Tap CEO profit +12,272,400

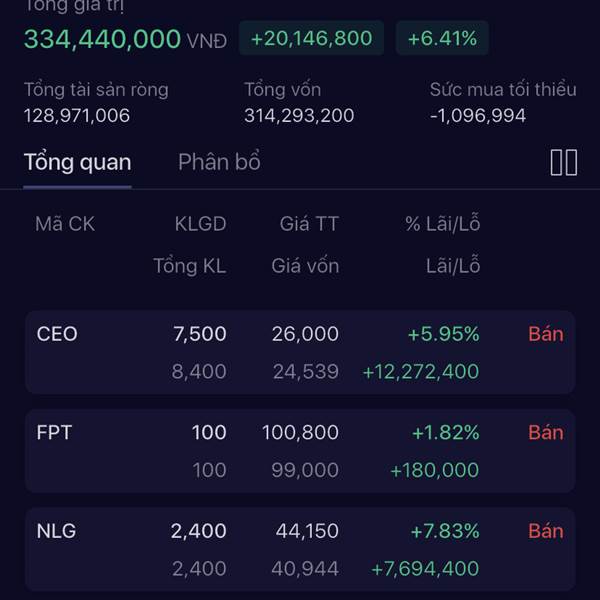pyautogui.click(x=421, y=372)
